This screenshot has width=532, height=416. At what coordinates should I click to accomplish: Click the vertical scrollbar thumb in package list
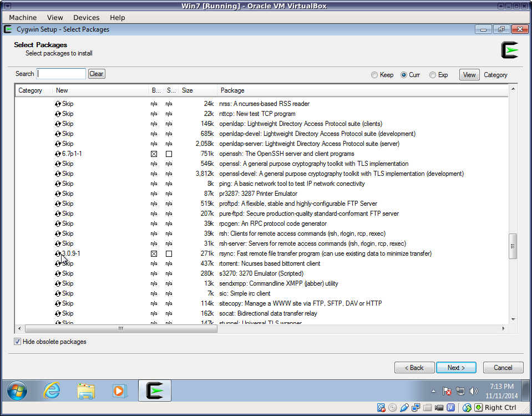click(513, 246)
